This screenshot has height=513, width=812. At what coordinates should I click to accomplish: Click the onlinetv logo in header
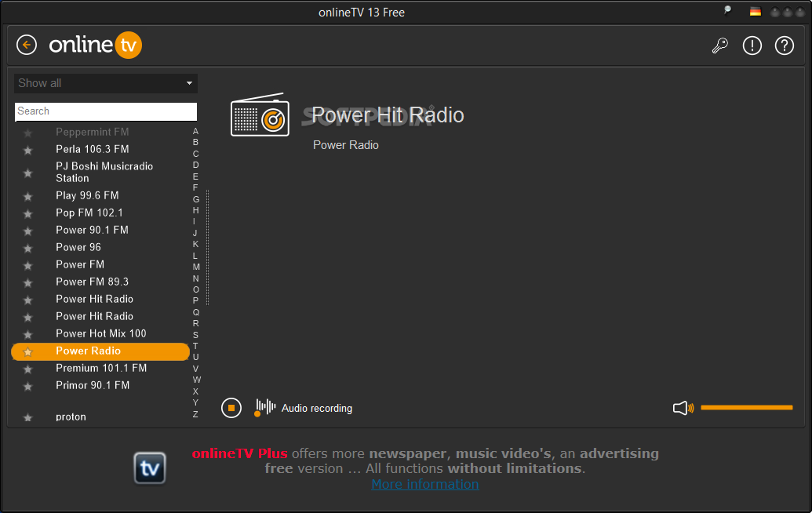point(95,45)
